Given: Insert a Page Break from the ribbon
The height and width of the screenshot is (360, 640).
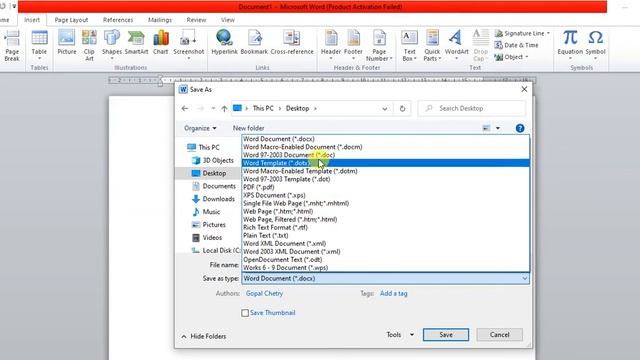Looking at the screenshot, I should coord(12,46).
